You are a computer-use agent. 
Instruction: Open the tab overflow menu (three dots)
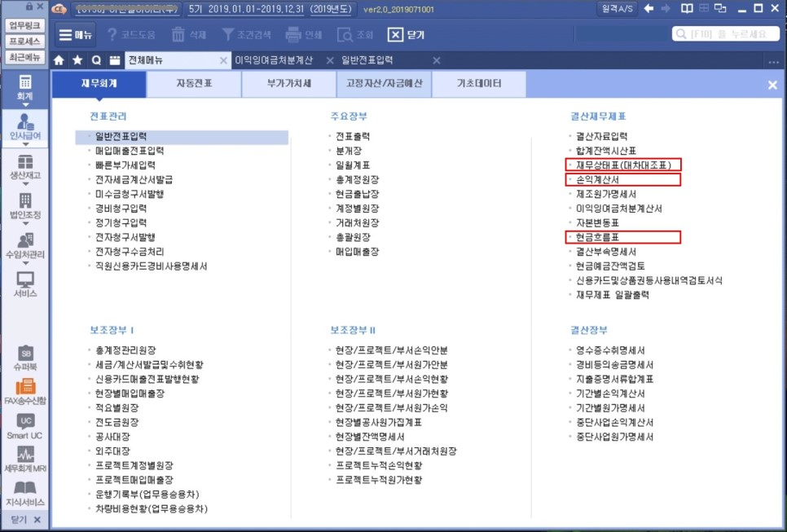pos(773,62)
